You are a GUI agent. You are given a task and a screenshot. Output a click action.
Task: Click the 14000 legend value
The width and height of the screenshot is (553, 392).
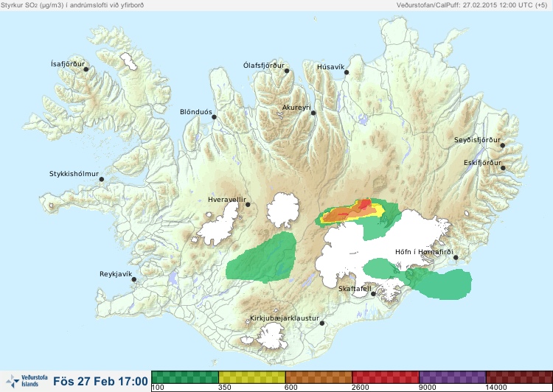click(x=496, y=388)
